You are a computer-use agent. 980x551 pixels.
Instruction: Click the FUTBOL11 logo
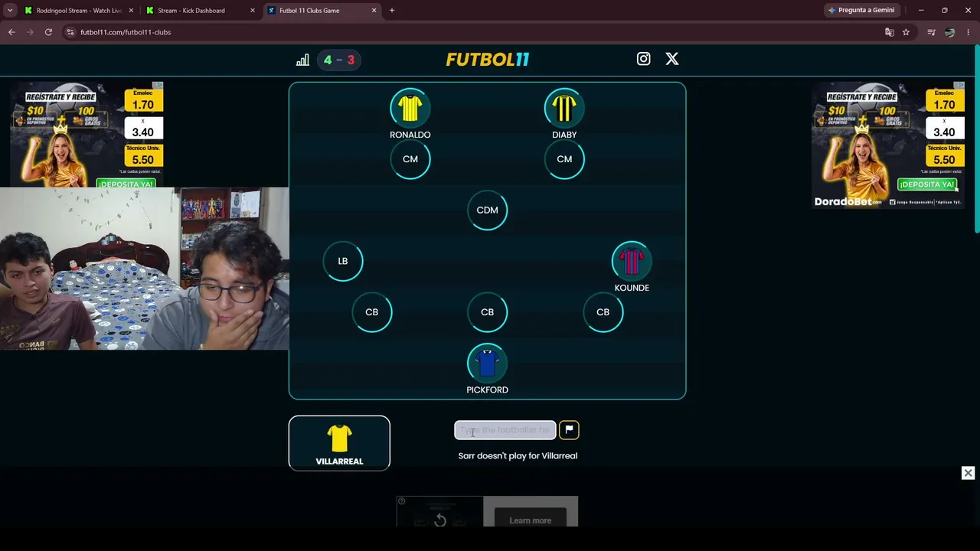[x=488, y=60]
